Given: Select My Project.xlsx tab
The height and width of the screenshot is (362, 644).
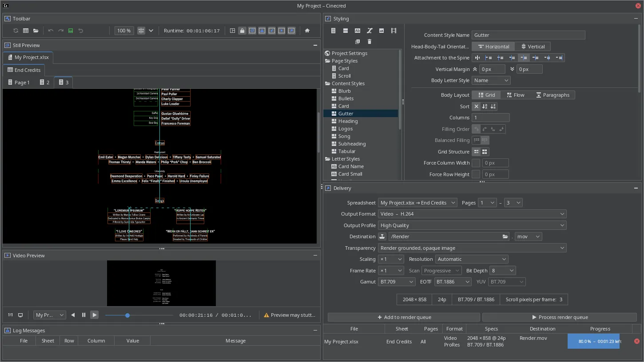Looking at the screenshot, I should point(28,57).
